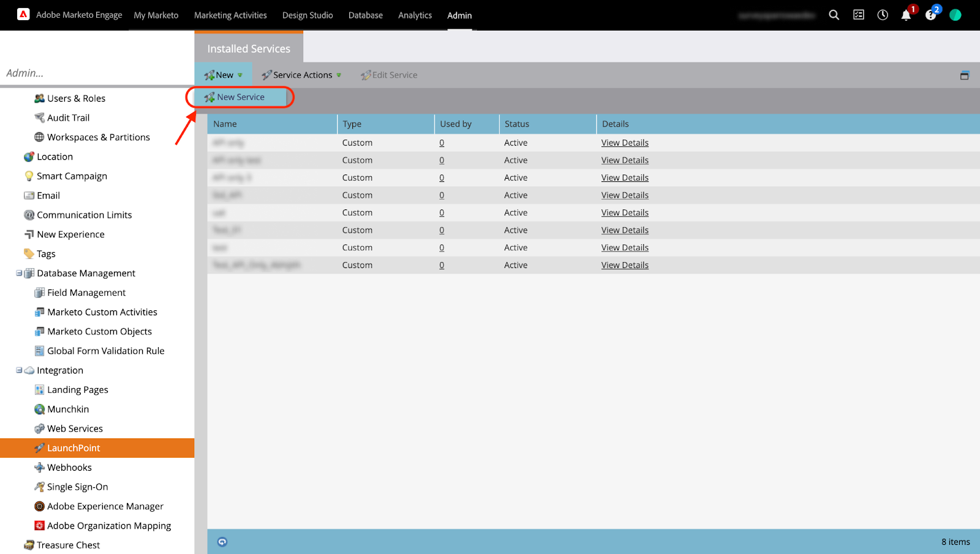Open the search magnifier icon
The height and width of the screenshot is (554, 980).
[x=834, y=15]
